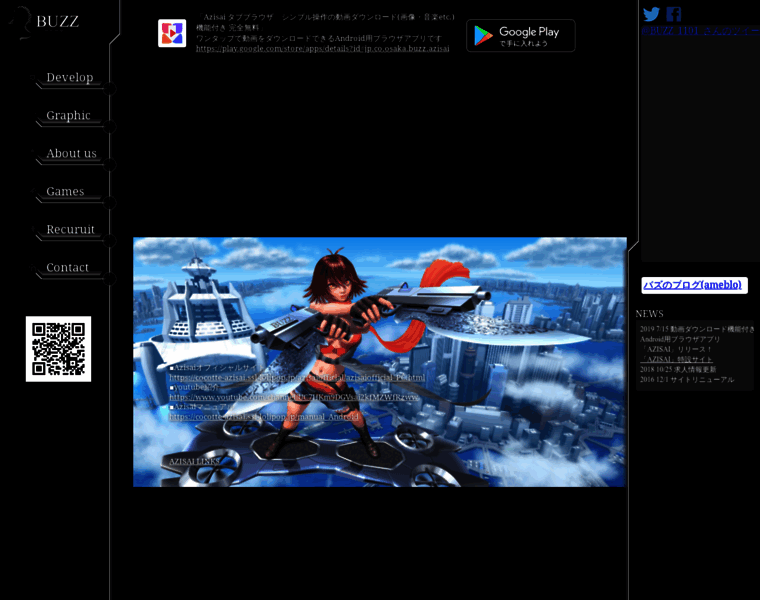Open the play.google.com Azisai store link
The image size is (760, 600).
322,48
